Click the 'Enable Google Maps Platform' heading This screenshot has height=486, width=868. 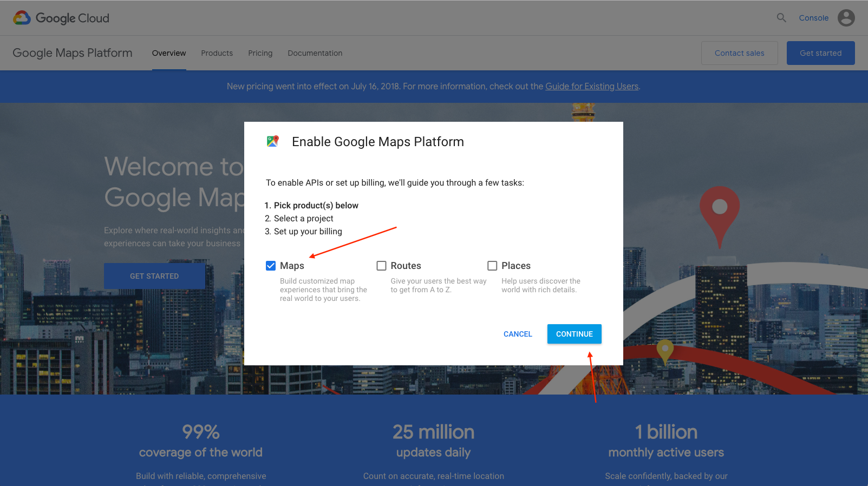[x=378, y=142]
